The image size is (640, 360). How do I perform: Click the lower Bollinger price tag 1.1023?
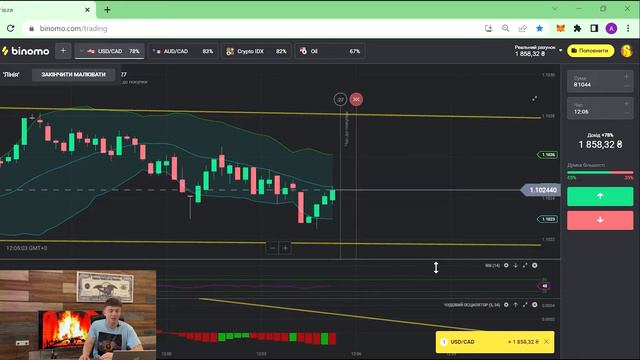click(x=548, y=219)
